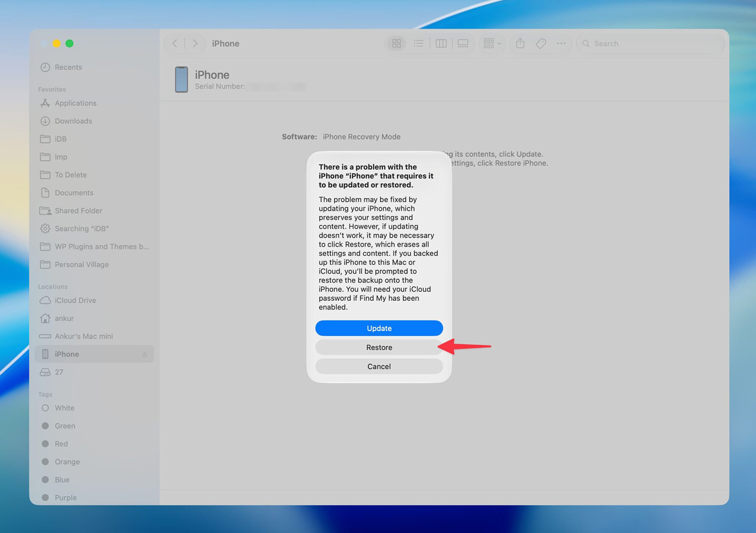Select the iDB folder in sidebar
The height and width of the screenshot is (533, 756).
point(94,139)
